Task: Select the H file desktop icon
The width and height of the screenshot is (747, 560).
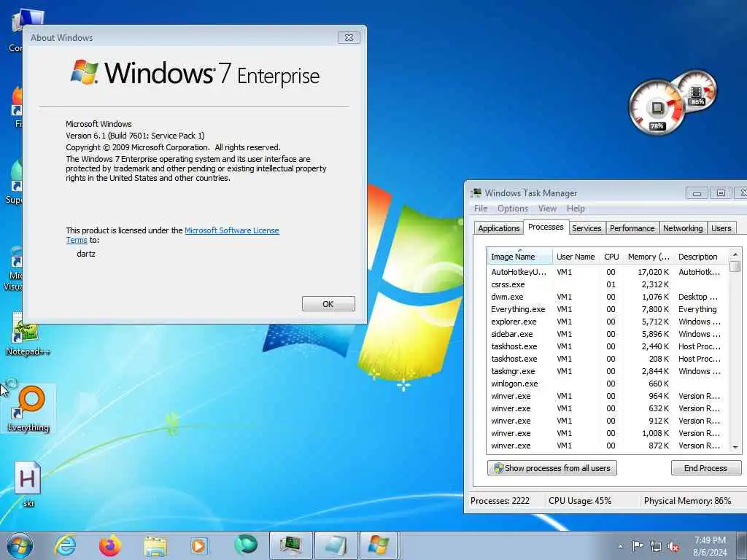Action: click(28, 484)
